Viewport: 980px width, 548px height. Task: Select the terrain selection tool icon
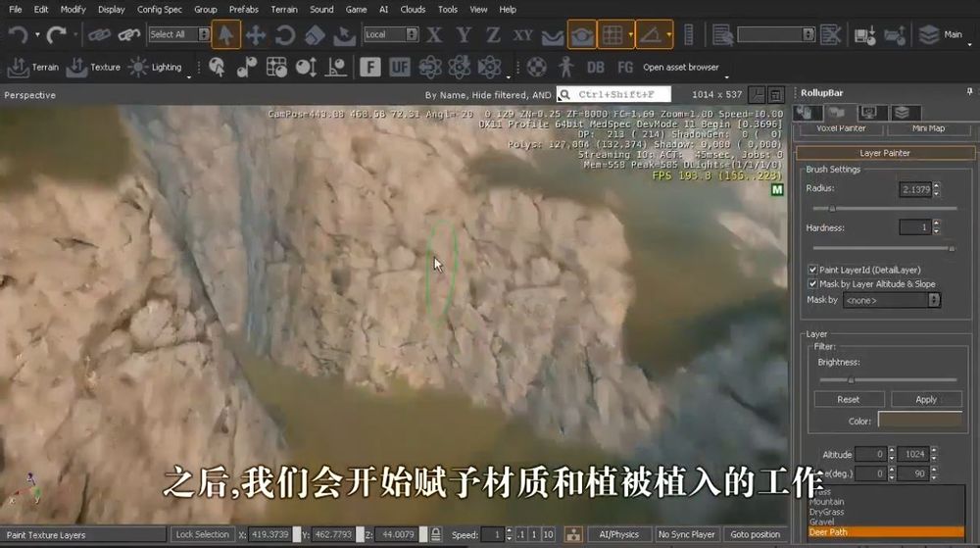(344, 35)
